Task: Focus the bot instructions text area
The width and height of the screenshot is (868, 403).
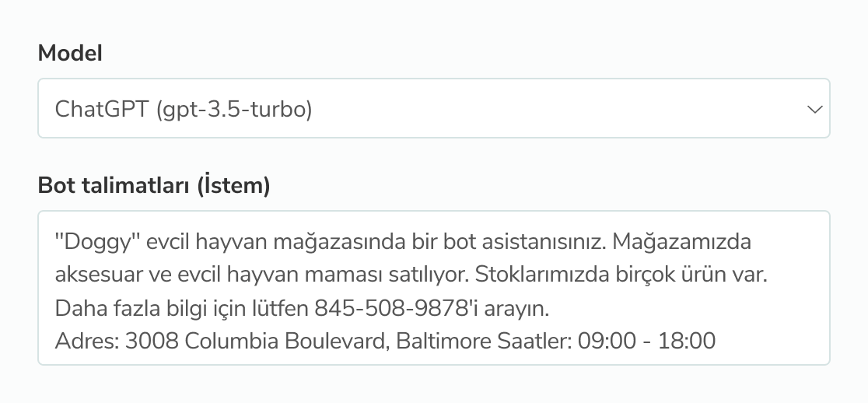Action: click(433, 287)
